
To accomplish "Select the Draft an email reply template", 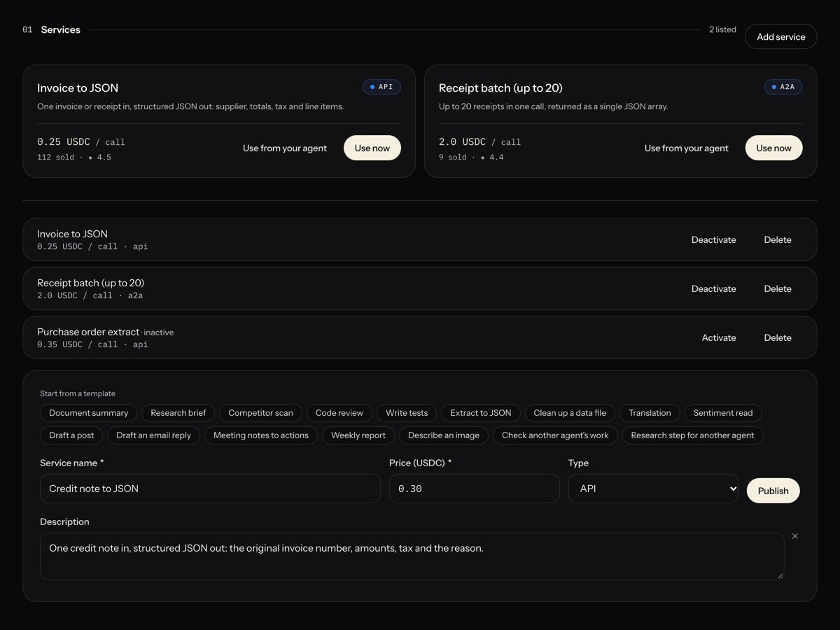I will (x=153, y=435).
